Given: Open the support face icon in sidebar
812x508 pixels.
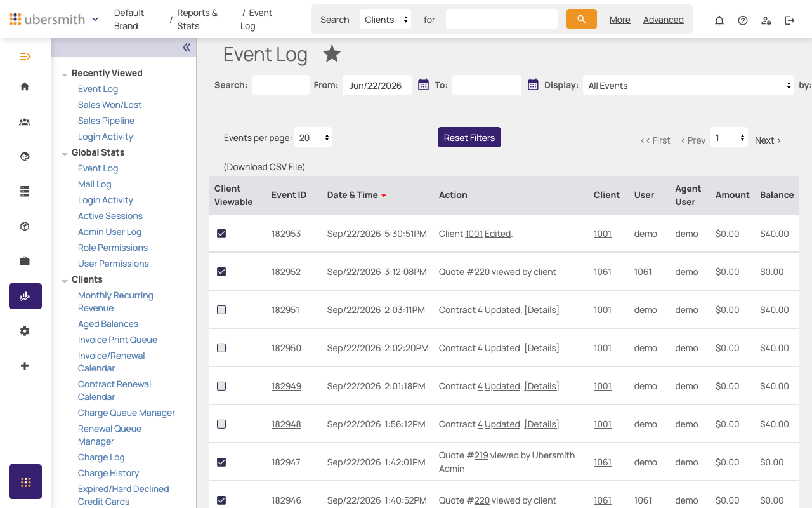Looking at the screenshot, I should tap(25, 156).
